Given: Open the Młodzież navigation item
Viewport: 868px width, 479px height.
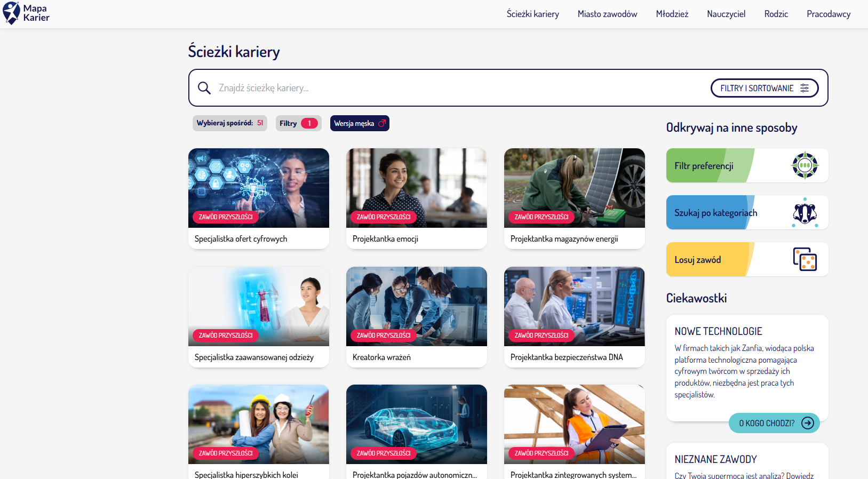Looking at the screenshot, I should [672, 14].
